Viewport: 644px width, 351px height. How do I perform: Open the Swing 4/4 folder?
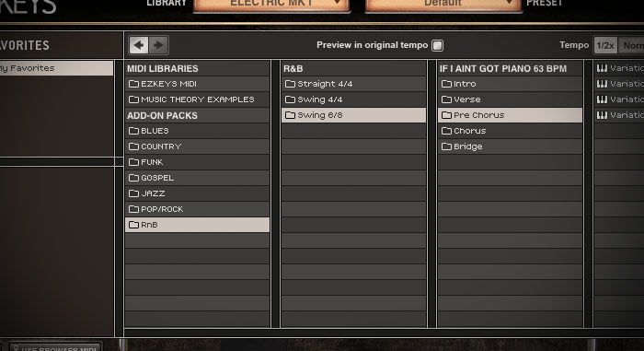(353, 99)
